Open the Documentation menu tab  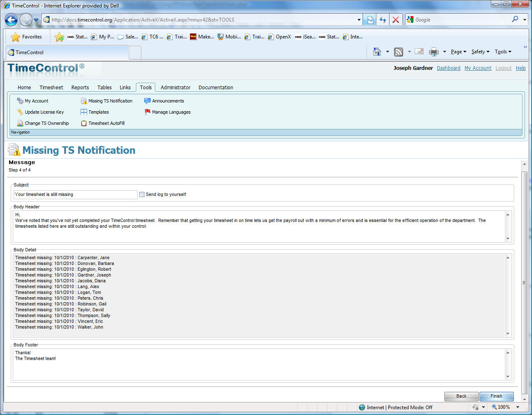216,87
